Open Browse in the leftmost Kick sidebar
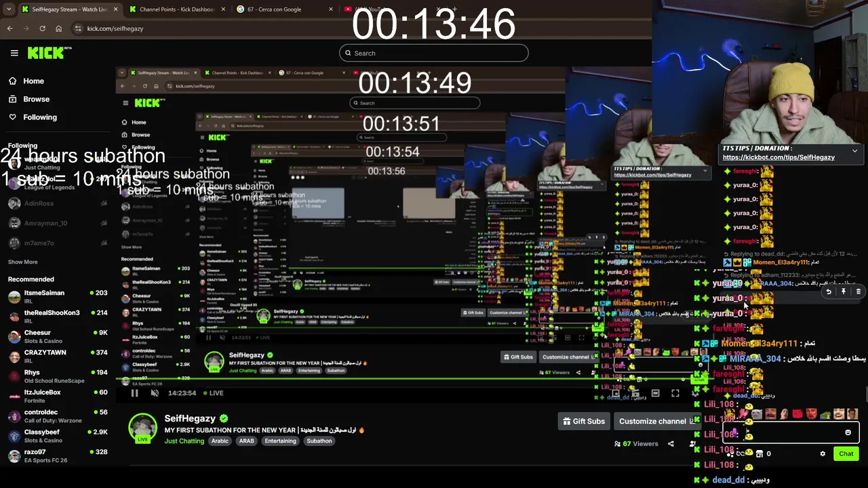This screenshot has width=868, height=488. click(x=29, y=99)
